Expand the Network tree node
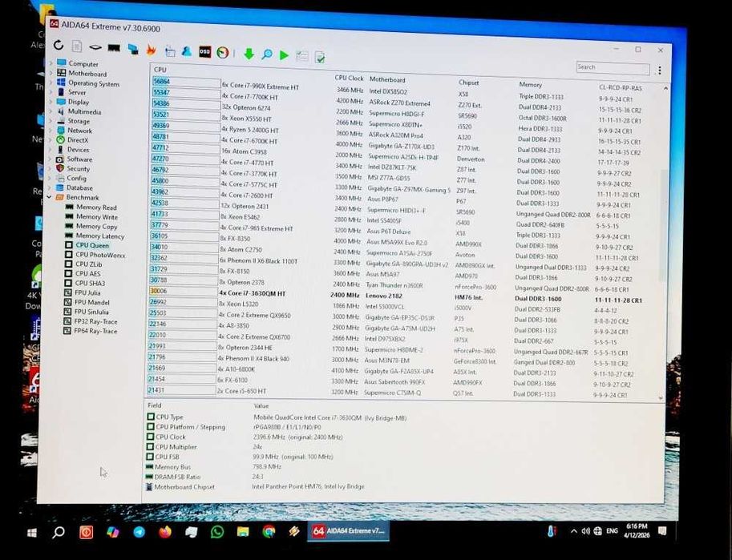 (51, 131)
